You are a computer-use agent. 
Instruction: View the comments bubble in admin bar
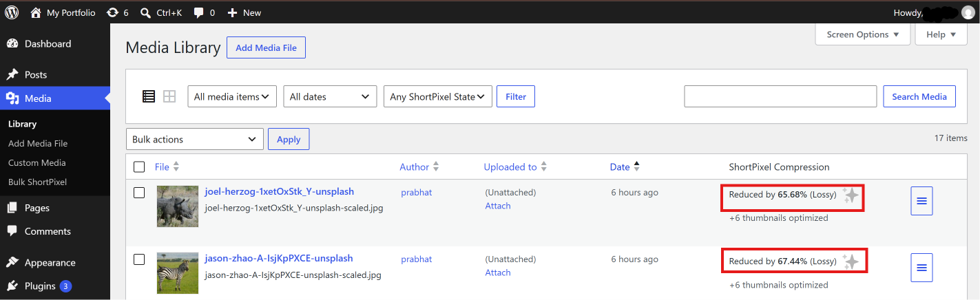204,12
